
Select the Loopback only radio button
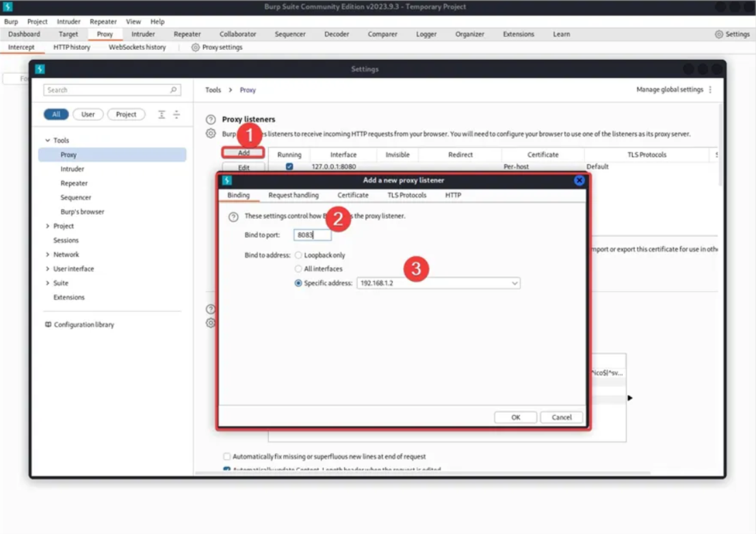298,255
